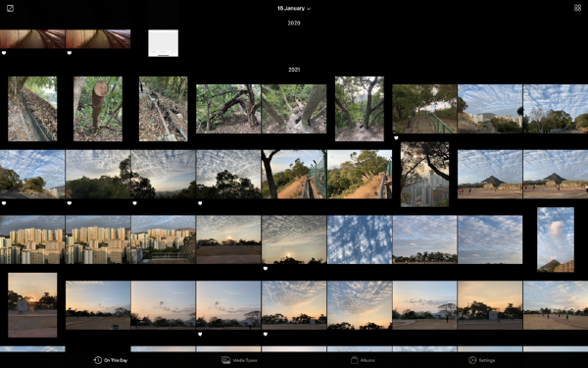The width and height of the screenshot is (588, 368).
Task: Open the Settings tab
Action: 482,360
